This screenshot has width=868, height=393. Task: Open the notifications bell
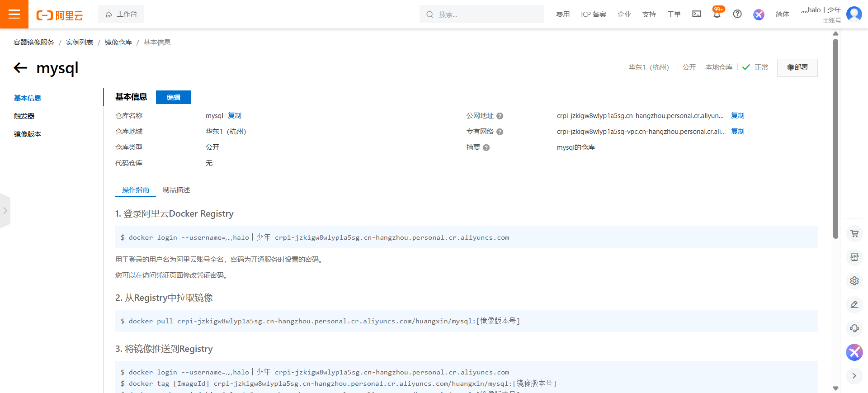717,14
